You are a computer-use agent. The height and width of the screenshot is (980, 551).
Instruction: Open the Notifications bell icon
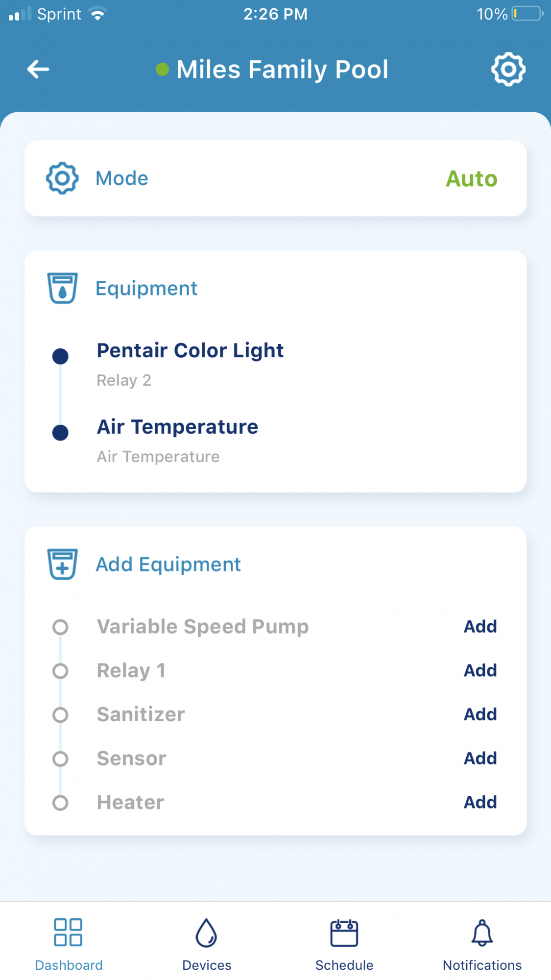click(x=482, y=932)
